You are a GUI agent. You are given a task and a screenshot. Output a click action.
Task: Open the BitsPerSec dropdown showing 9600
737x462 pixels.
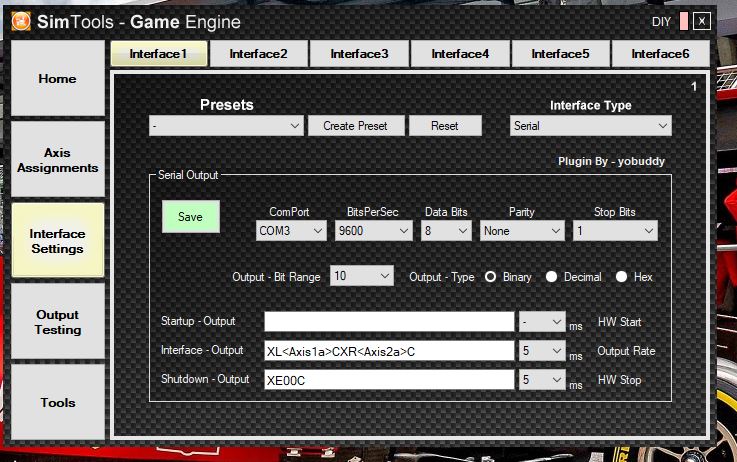(374, 231)
